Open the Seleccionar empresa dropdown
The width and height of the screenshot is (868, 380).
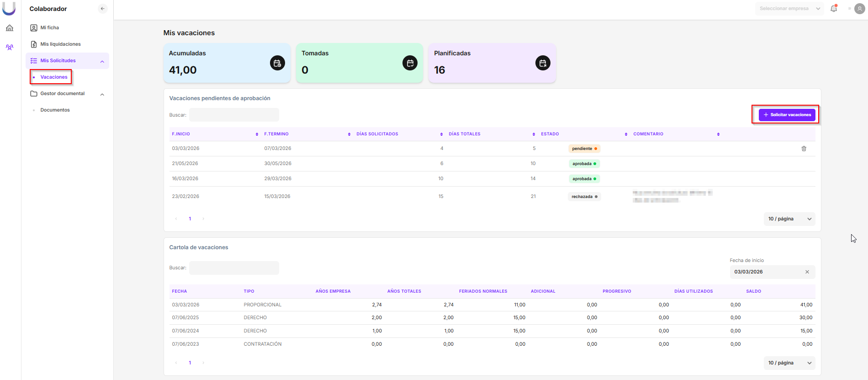click(x=789, y=9)
